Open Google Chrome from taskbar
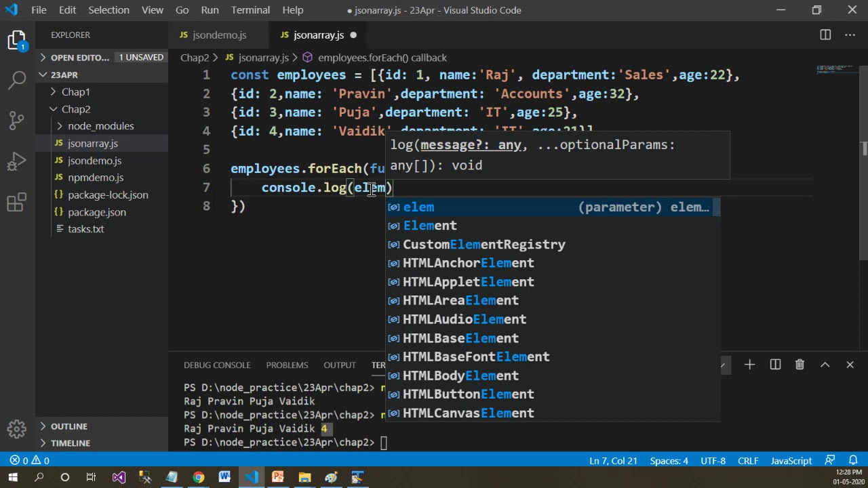 click(x=198, y=477)
